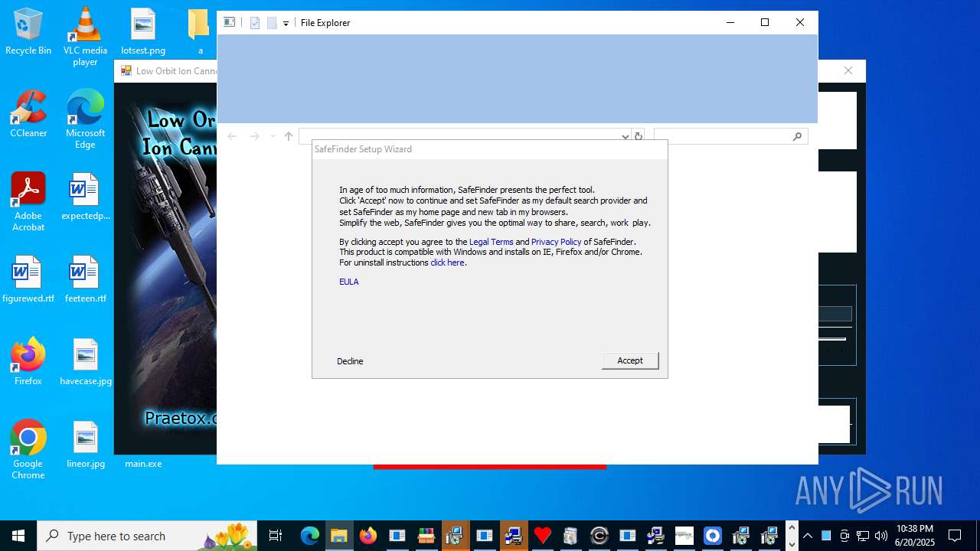Refresh the File Explorer view
The height and width of the screenshot is (551, 980).
(x=638, y=136)
